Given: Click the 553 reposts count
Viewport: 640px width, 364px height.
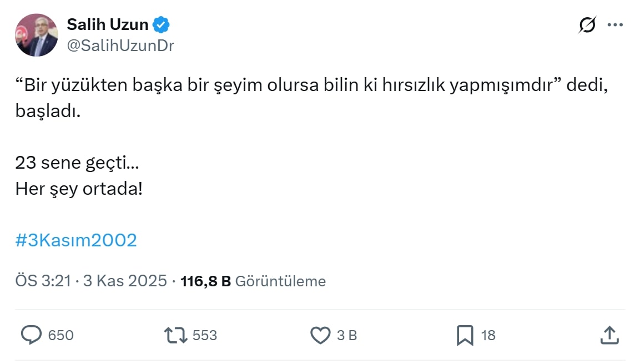Looking at the screenshot, I should [x=204, y=336].
